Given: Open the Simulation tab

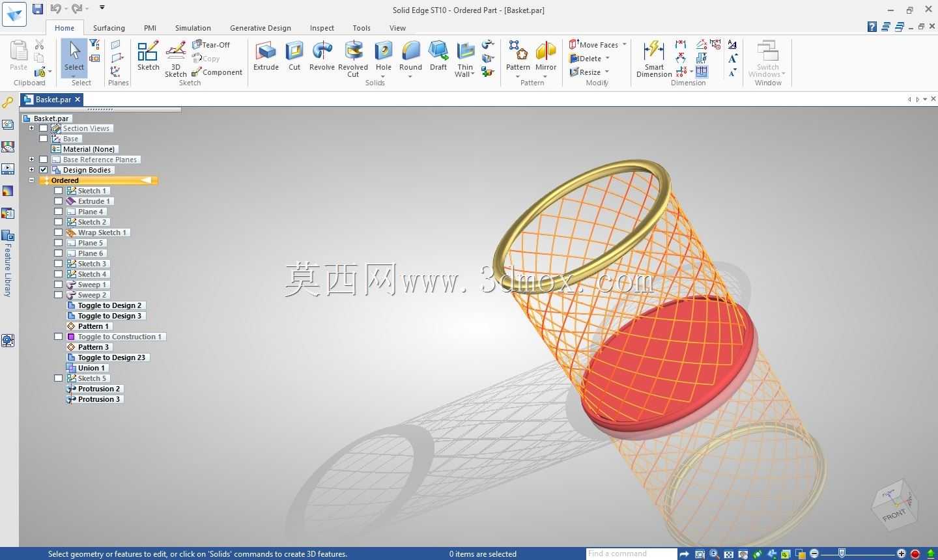Looking at the screenshot, I should 193,28.
